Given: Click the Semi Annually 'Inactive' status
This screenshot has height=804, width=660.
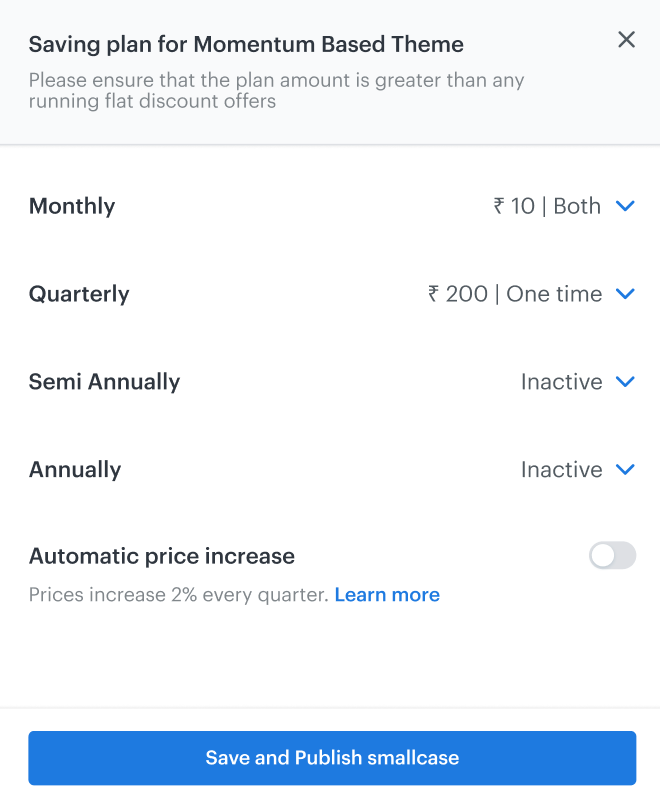Looking at the screenshot, I should 561,382.
